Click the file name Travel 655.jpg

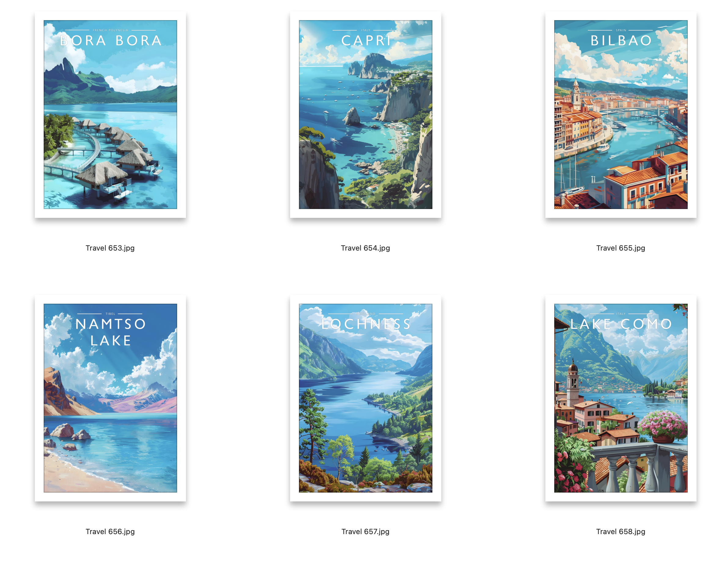(x=621, y=248)
